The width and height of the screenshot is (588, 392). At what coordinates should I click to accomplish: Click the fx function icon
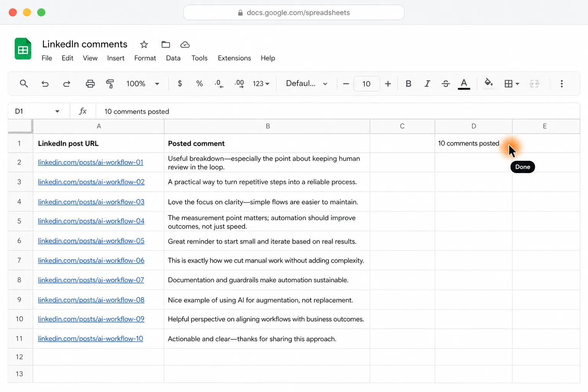83,111
